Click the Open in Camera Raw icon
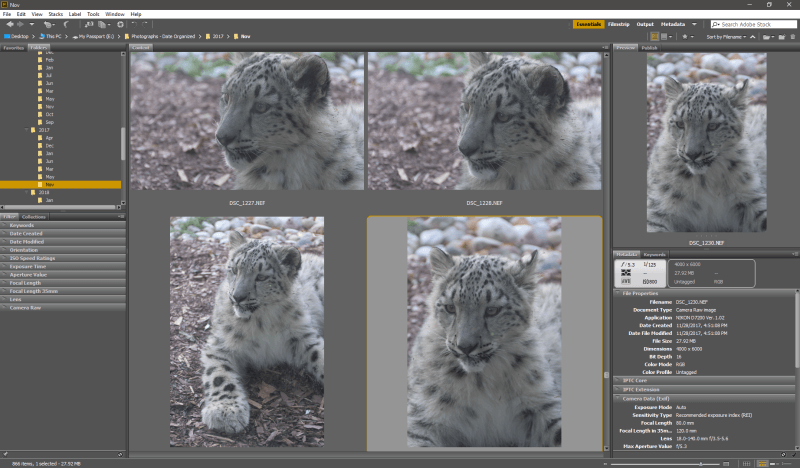The height and width of the screenshot is (468, 800). (120, 24)
